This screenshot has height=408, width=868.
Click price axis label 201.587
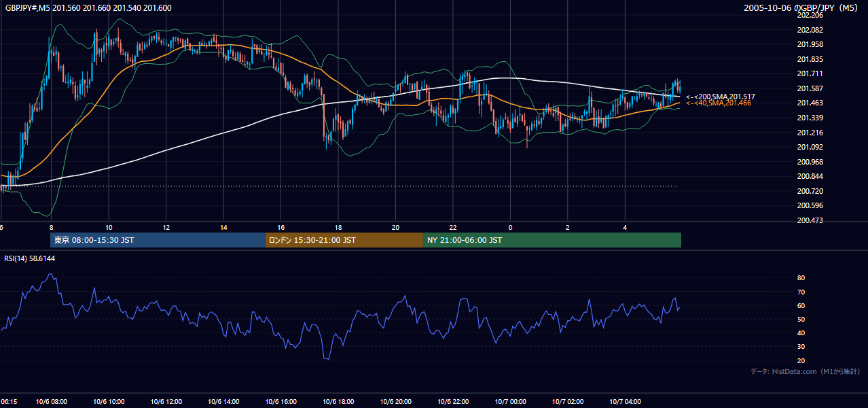click(x=810, y=88)
